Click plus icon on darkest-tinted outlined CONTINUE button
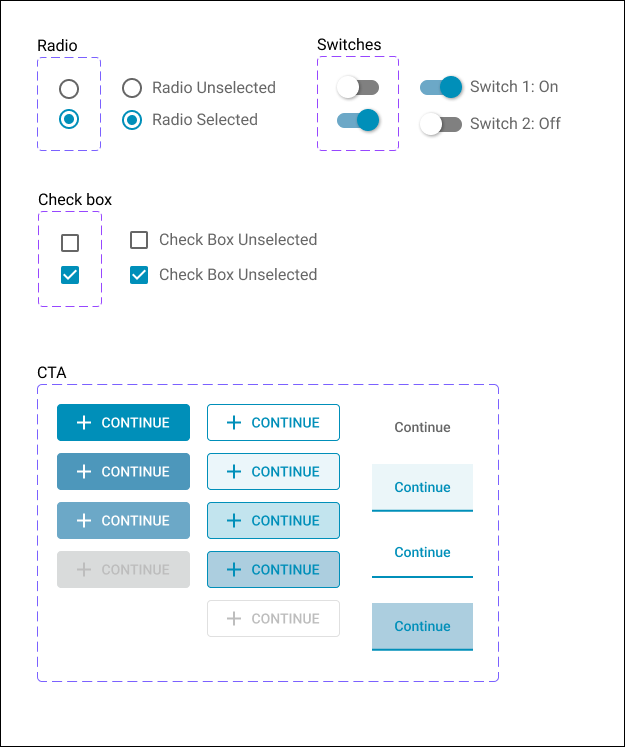Viewport: 625px width, 747px height. point(234,570)
